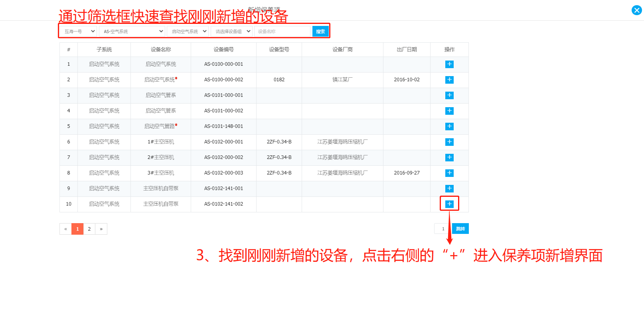The image size is (644, 310).
Task: Click date 2016-10-02 cell
Action: (x=407, y=80)
